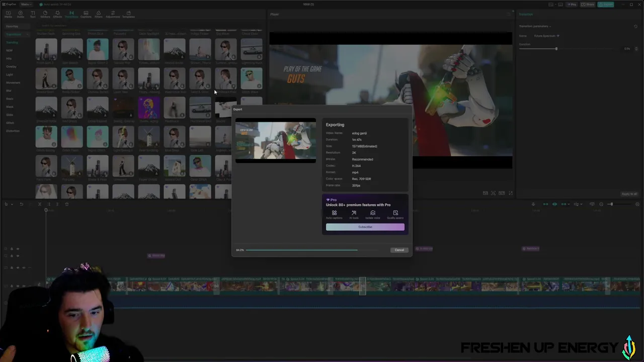The image size is (644, 362).
Task: Click the Share button in top bar
Action: [588, 5]
